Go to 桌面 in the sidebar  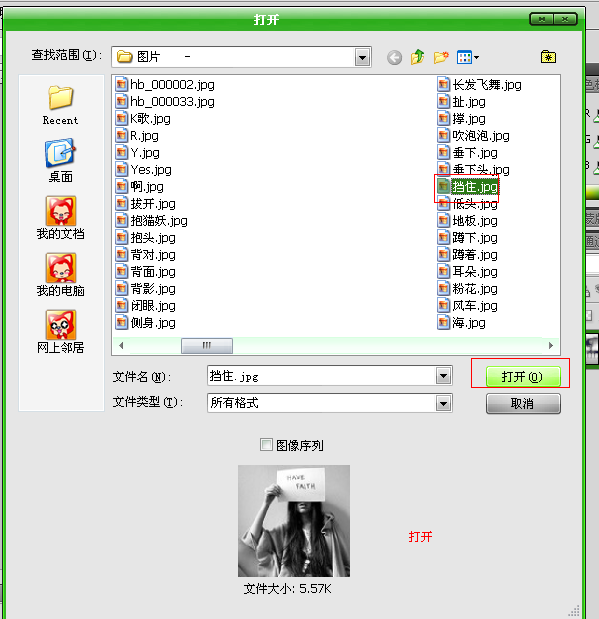click(x=60, y=161)
